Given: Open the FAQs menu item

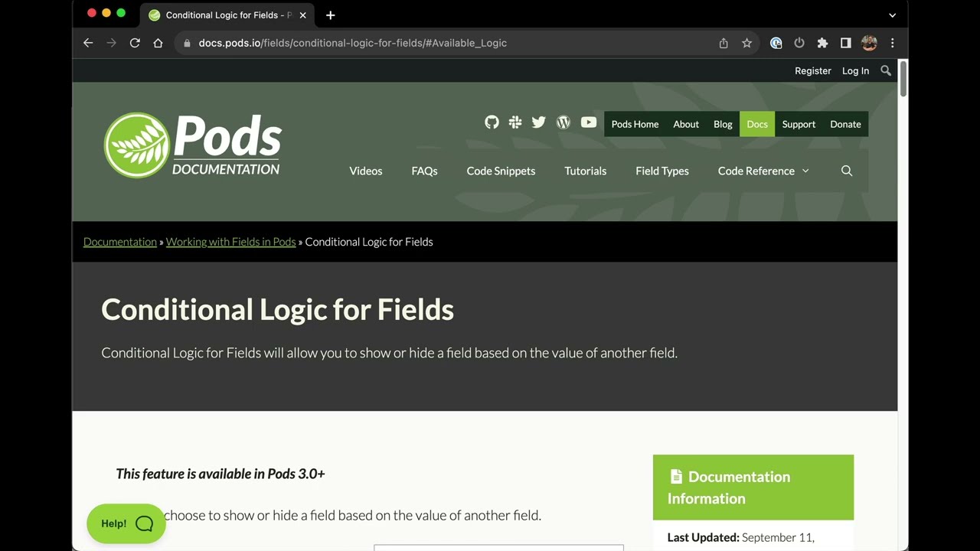Looking at the screenshot, I should click(424, 171).
